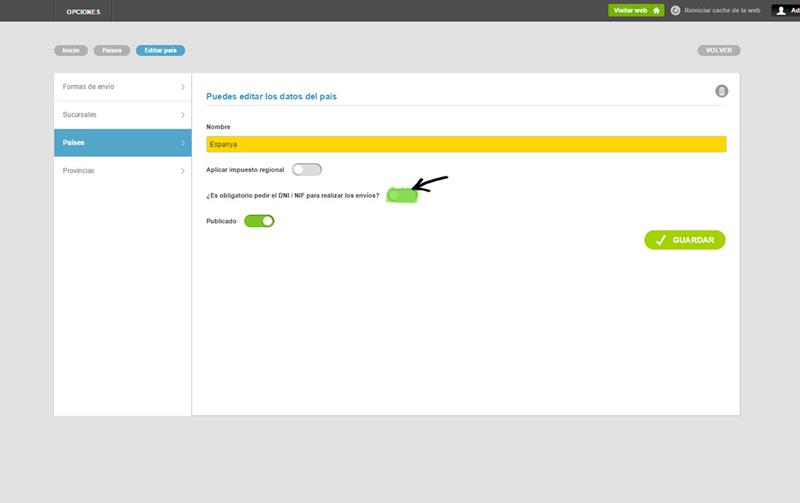Expand Provincias chevron arrow

pos(183,171)
